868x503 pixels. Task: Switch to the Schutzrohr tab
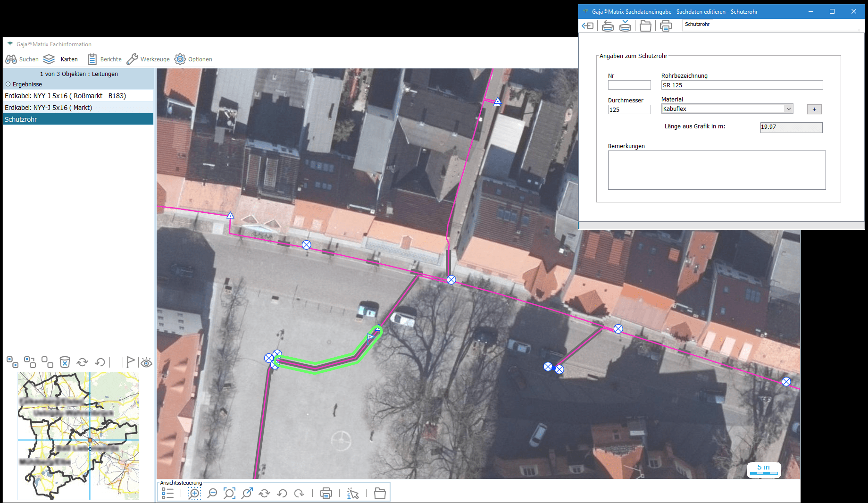coord(697,25)
